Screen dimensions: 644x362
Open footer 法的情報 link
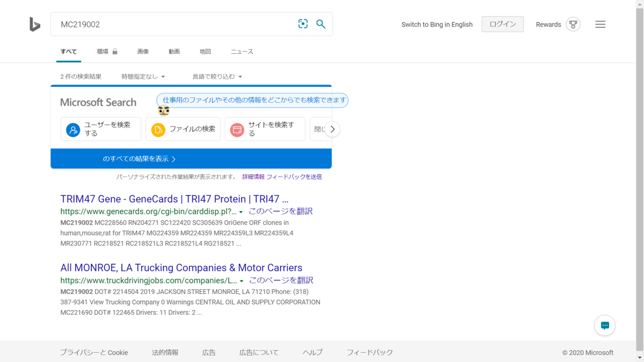point(165,352)
